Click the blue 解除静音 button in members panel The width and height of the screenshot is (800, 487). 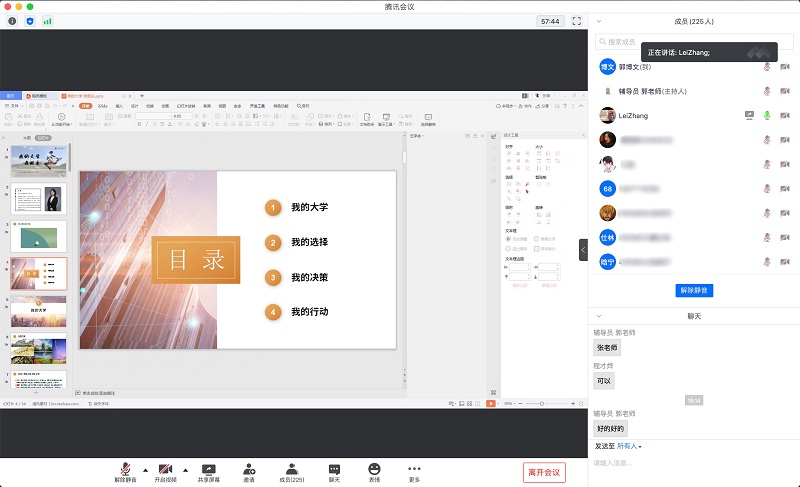coord(694,290)
